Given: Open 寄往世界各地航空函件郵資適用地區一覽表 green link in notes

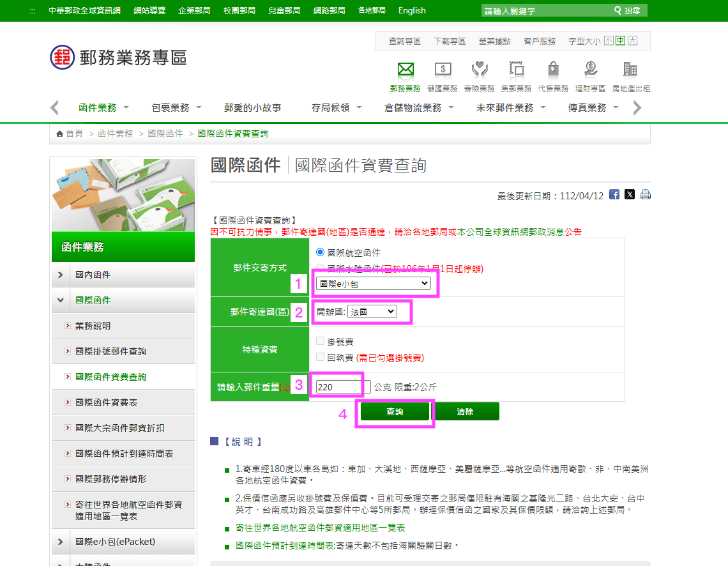Looking at the screenshot, I should [320, 528].
